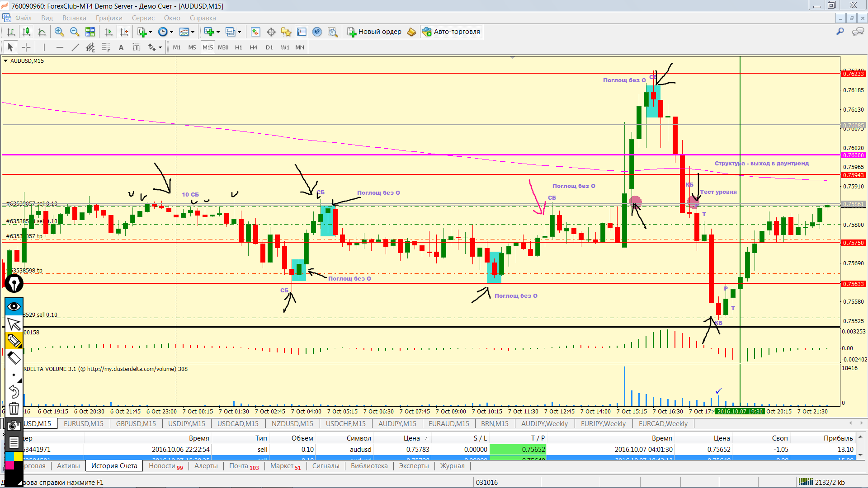Image resolution: width=868 pixels, height=488 pixels.
Task: Zoom in on the chart
Action: coord(59,32)
